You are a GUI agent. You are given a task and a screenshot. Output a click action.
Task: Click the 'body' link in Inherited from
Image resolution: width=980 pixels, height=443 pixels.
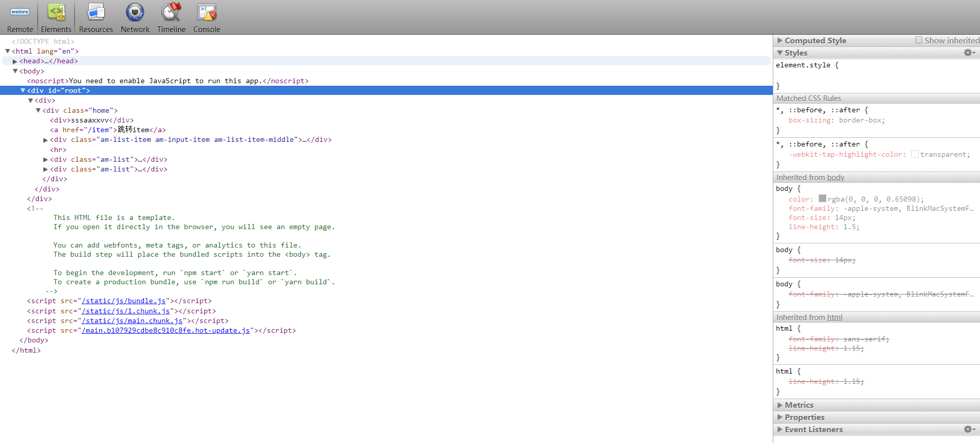coord(836,177)
